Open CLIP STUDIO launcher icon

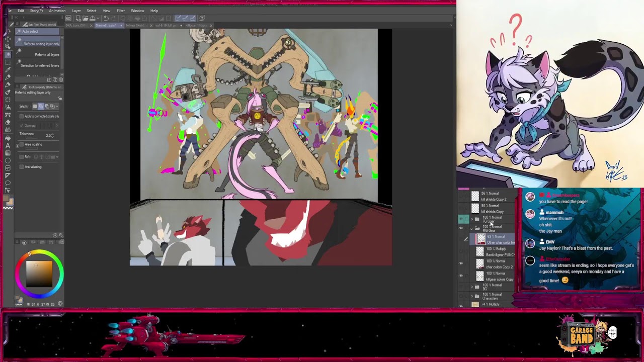click(68, 18)
